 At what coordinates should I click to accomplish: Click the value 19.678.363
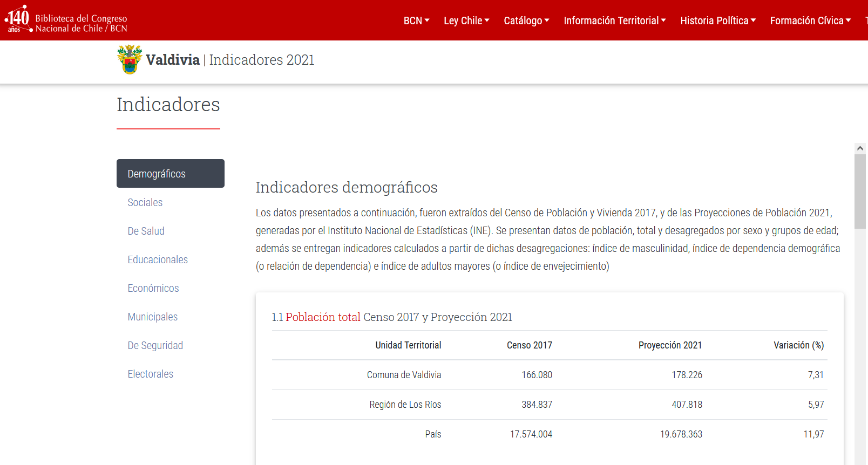click(x=681, y=434)
